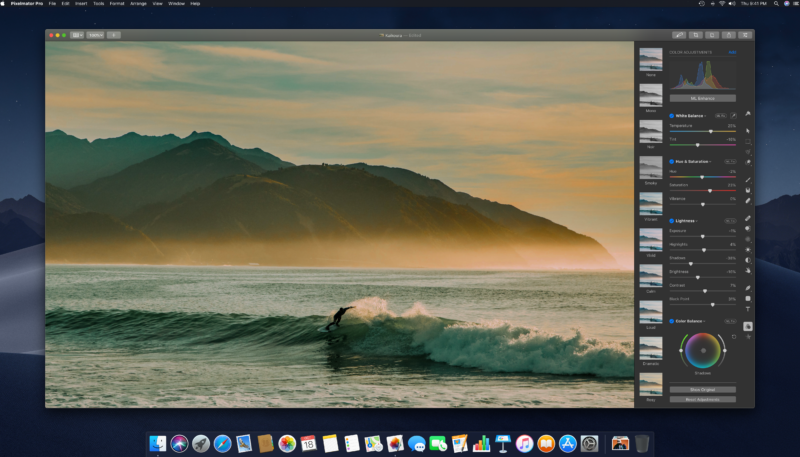Open Safari from the Dock
The width and height of the screenshot is (800, 457).
click(222, 443)
